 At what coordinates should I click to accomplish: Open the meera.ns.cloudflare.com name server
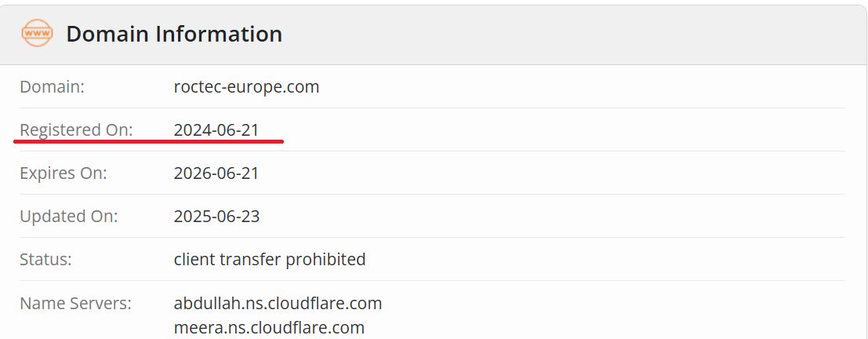269,327
